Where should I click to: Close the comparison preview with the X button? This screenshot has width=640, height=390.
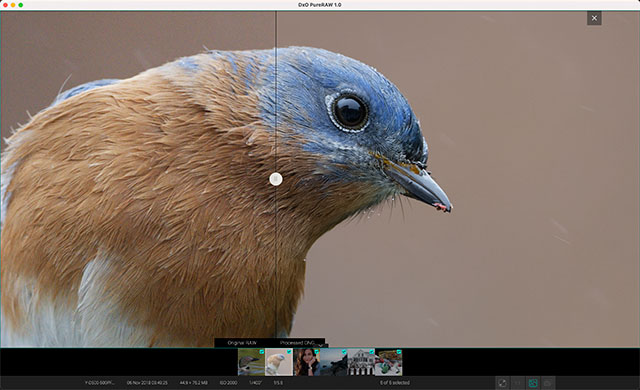[x=594, y=18]
